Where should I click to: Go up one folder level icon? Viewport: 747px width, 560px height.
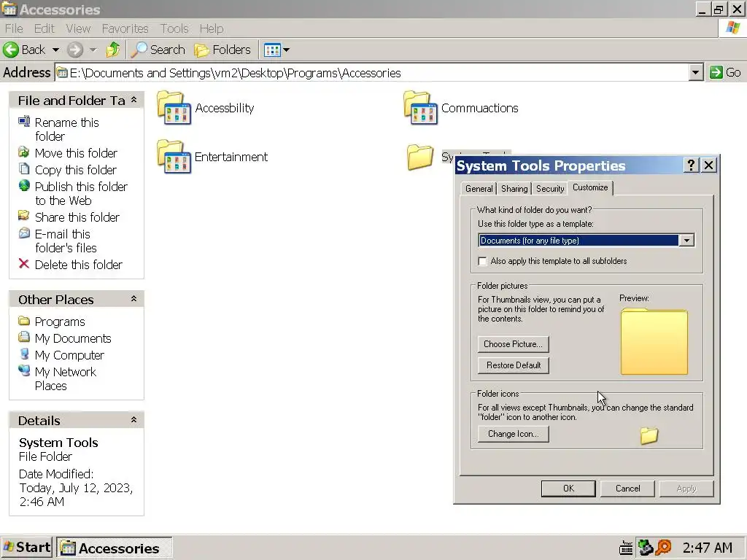(x=113, y=50)
